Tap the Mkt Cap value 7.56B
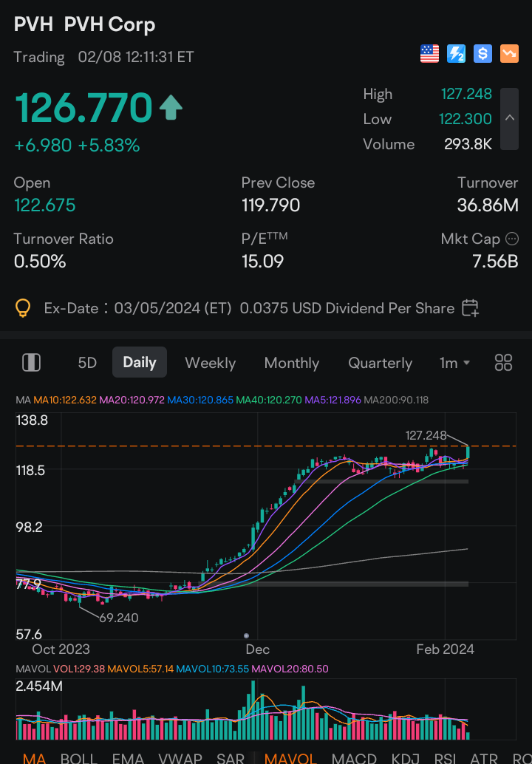The height and width of the screenshot is (764, 532). pos(496,261)
